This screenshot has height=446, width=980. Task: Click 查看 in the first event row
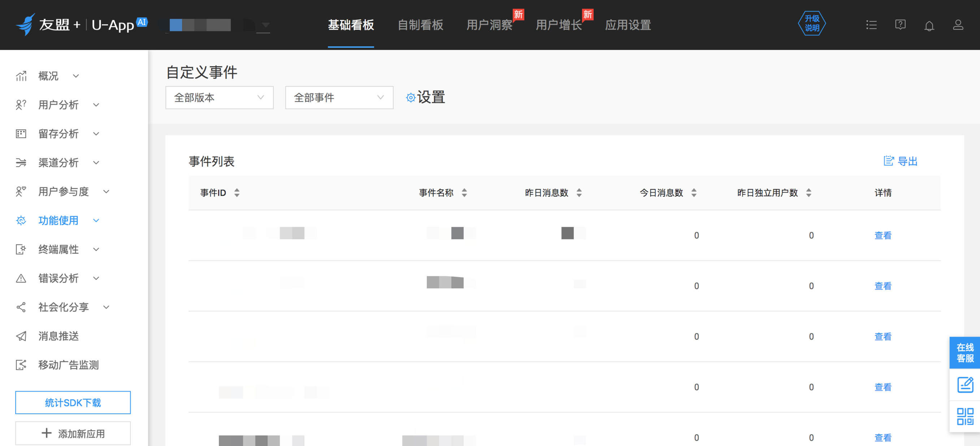(x=883, y=235)
